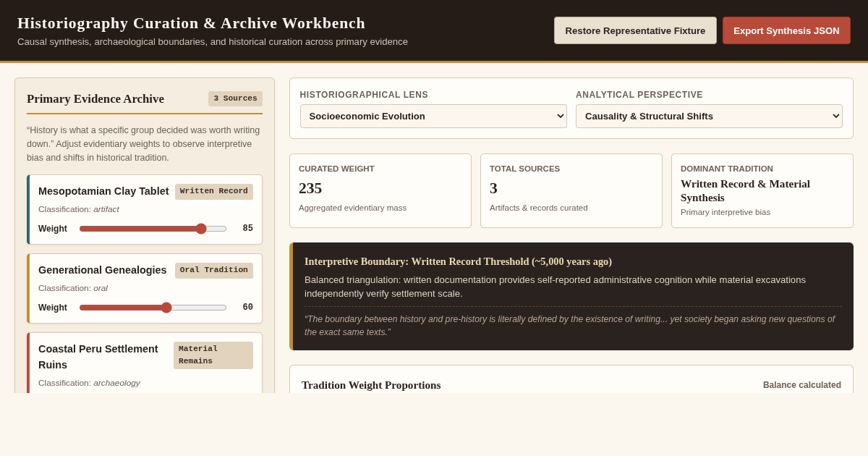868x456 pixels.
Task: Click Primary interpretive bias caption
Action: (x=726, y=212)
